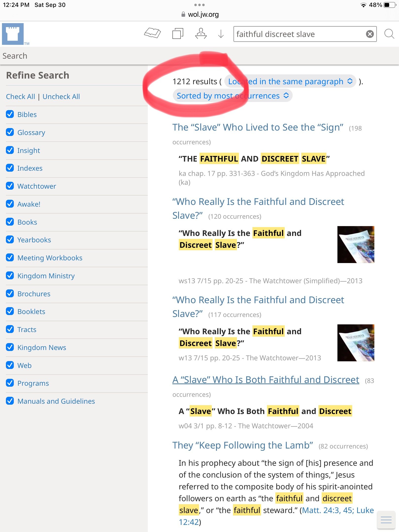Viewport: 399px width, 532px height.
Task: Uncheck the Bibles checkbox
Action: (x=10, y=114)
